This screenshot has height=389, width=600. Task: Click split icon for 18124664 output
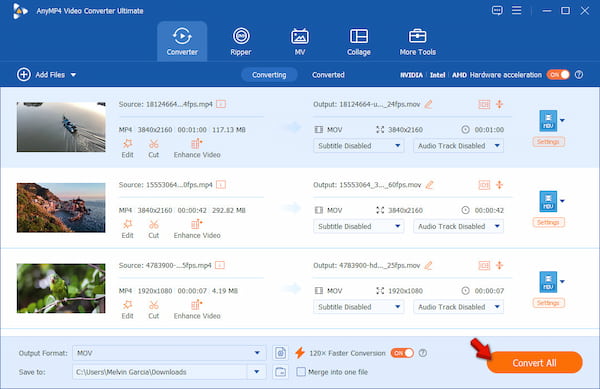499,104
